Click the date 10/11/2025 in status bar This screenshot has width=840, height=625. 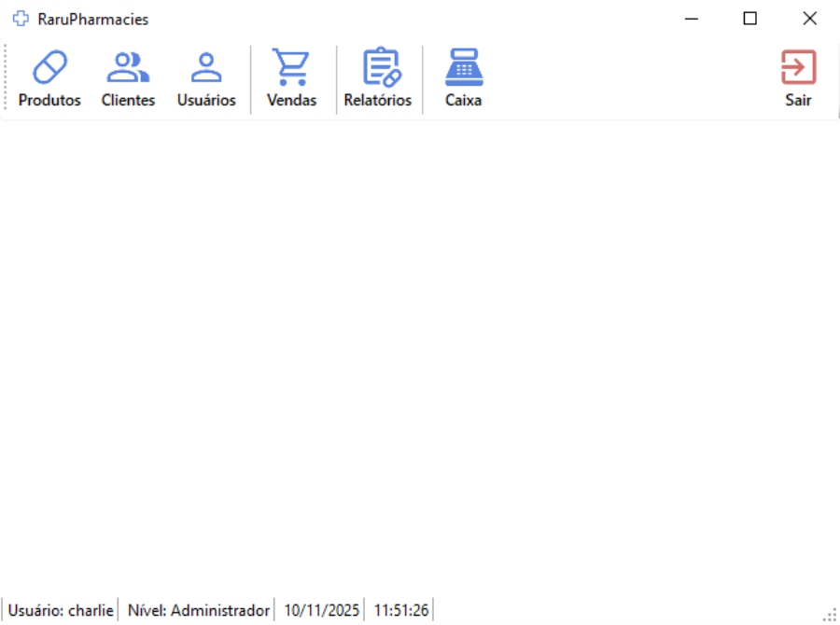[321, 610]
